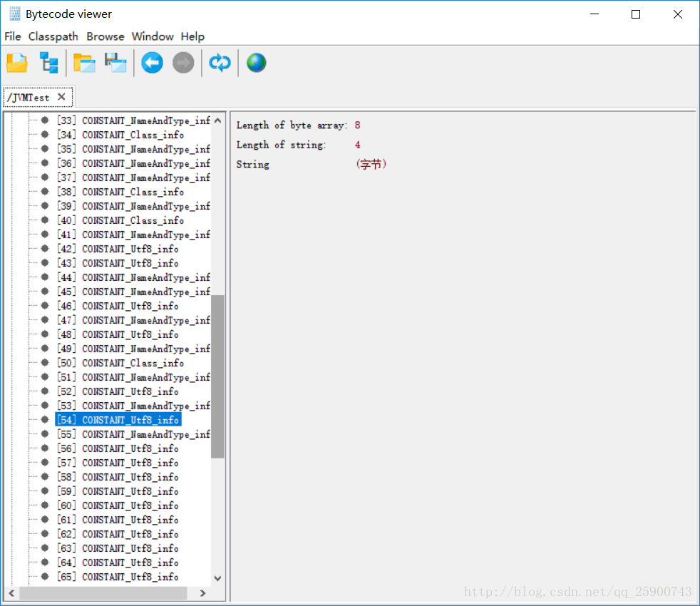Select [40] CONSTANT_Class_info entry
700x606 pixels.
click(120, 220)
